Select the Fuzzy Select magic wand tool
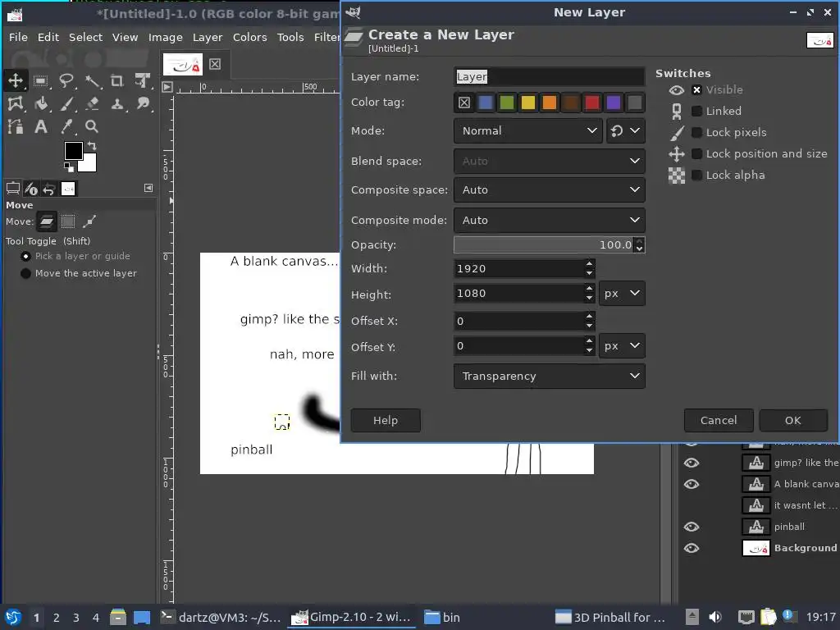The height and width of the screenshot is (630, 840). (92, 81)
